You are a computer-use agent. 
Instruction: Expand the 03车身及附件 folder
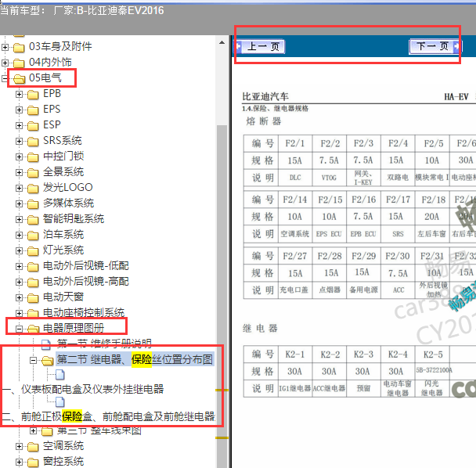[5, 47]
